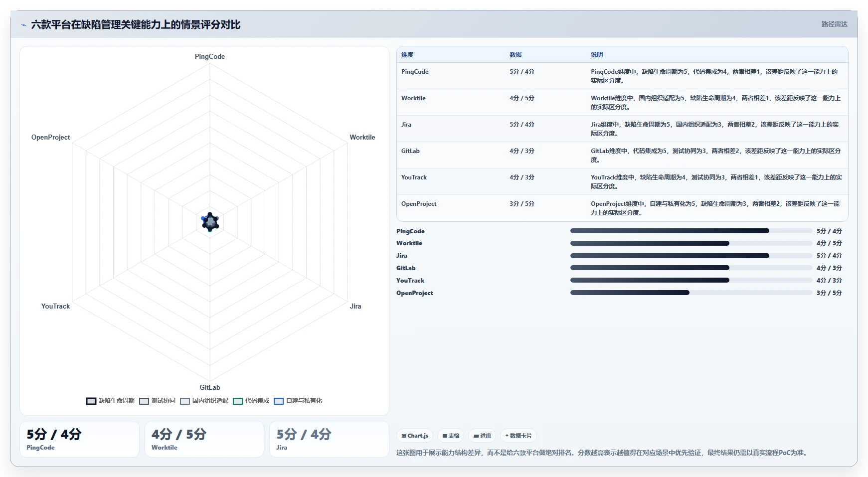
Task: Click the description starting GitLab维度中
Action: (x=716, y=156)
